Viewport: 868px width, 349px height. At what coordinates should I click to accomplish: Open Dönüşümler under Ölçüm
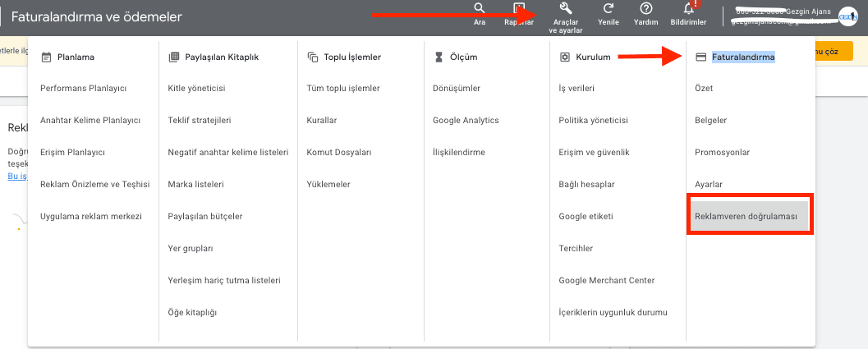pos(457,88)
